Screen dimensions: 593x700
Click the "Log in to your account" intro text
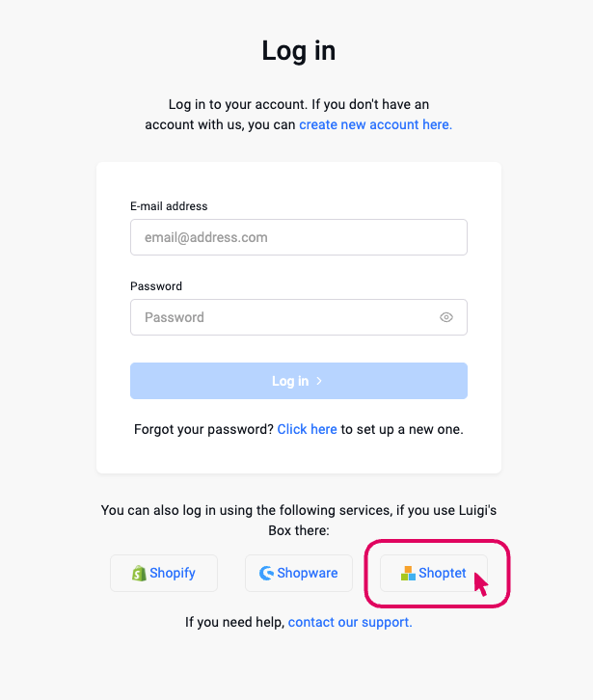click(298, 104)
